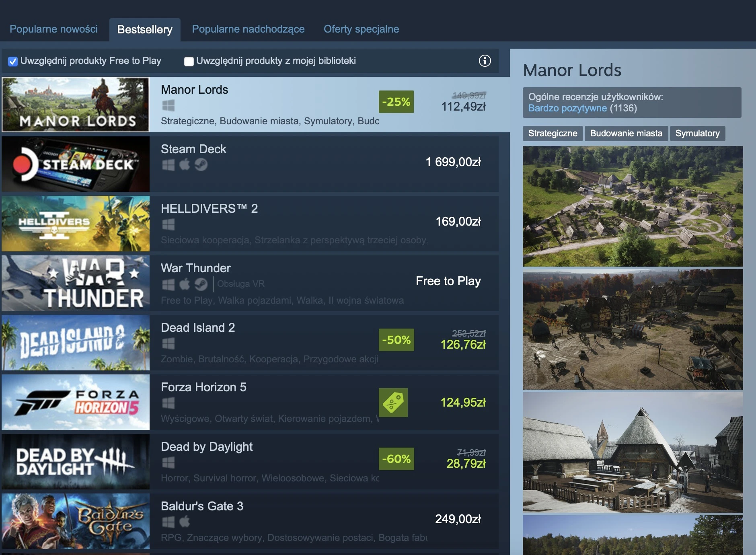
Task: Click the -50% discount badge for Dead Island 2
Action: coord(396,340)
